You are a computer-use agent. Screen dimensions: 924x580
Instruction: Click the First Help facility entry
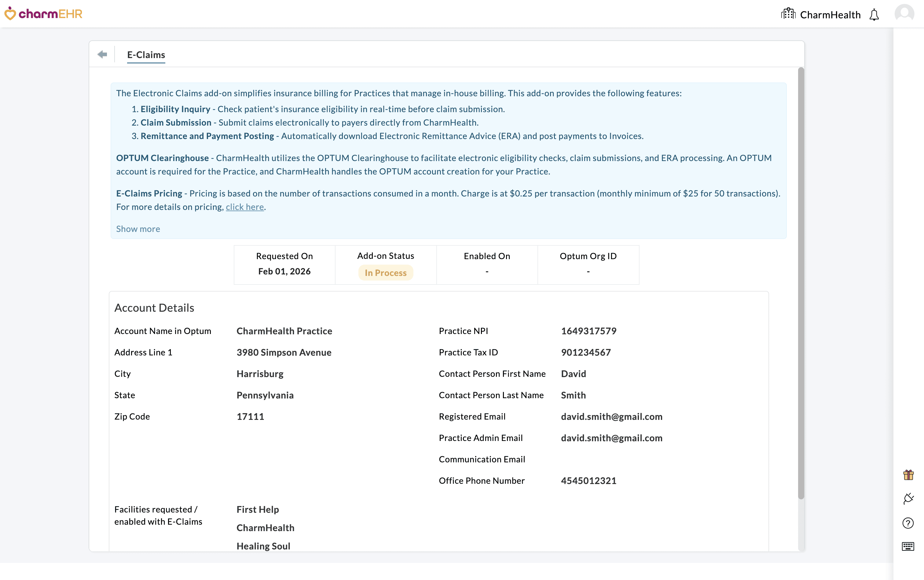pyautogui.click(x=257, y=509)
